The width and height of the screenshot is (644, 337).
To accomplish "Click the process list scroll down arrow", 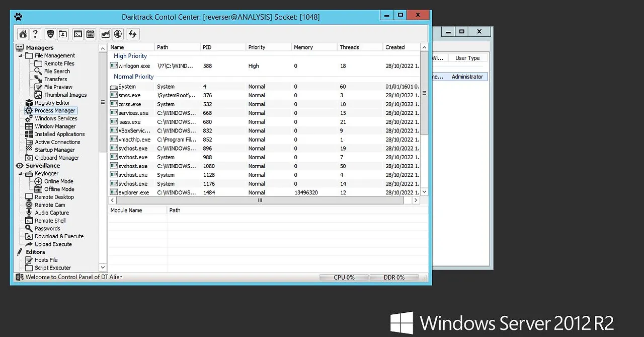I will point(424,192).
